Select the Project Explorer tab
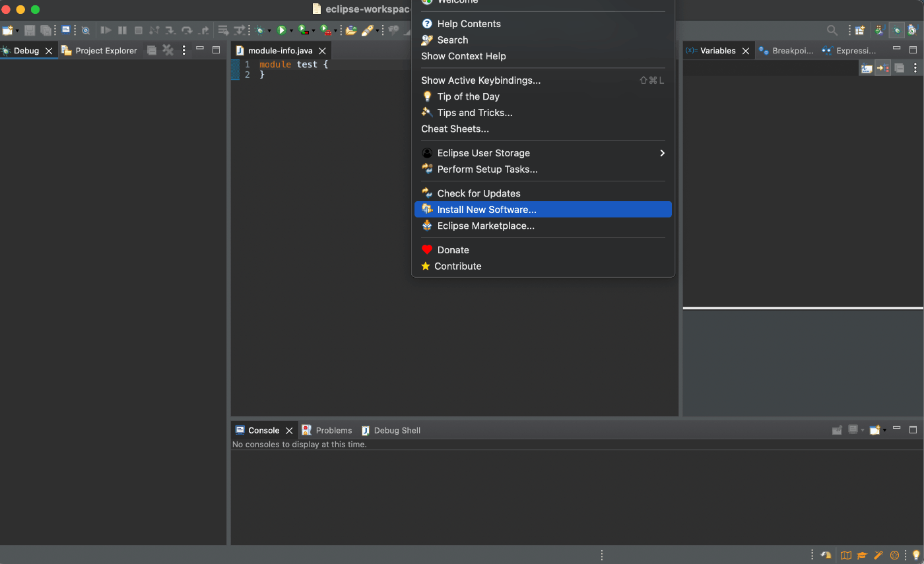The width and height of the screenshot is (924, 564). [x=99, y=50]
